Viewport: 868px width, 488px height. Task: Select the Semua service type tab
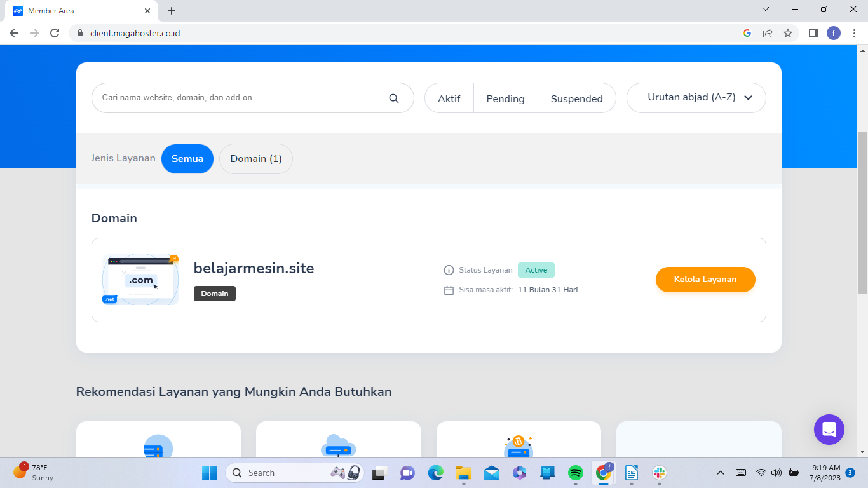pos(187,159)
